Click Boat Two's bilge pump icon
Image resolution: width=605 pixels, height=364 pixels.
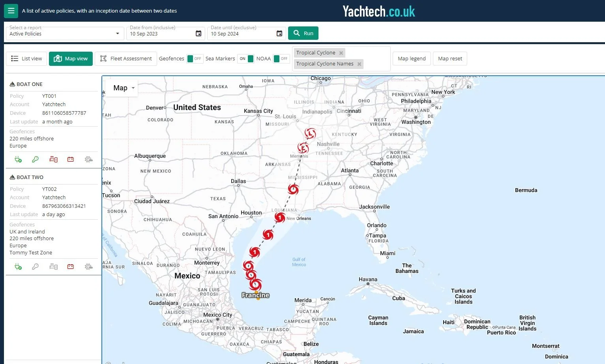click(53, 267)
